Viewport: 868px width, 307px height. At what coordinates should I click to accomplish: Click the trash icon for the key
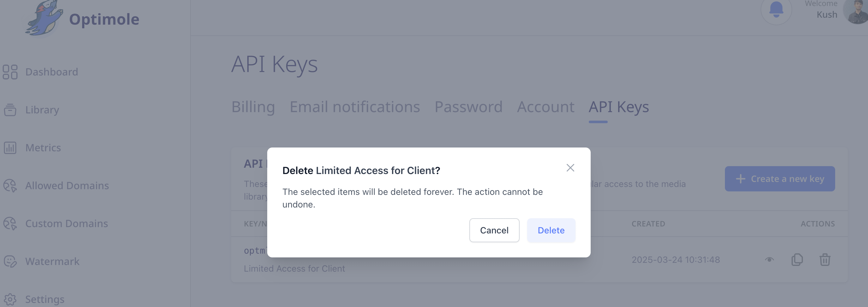pos(824,260)
